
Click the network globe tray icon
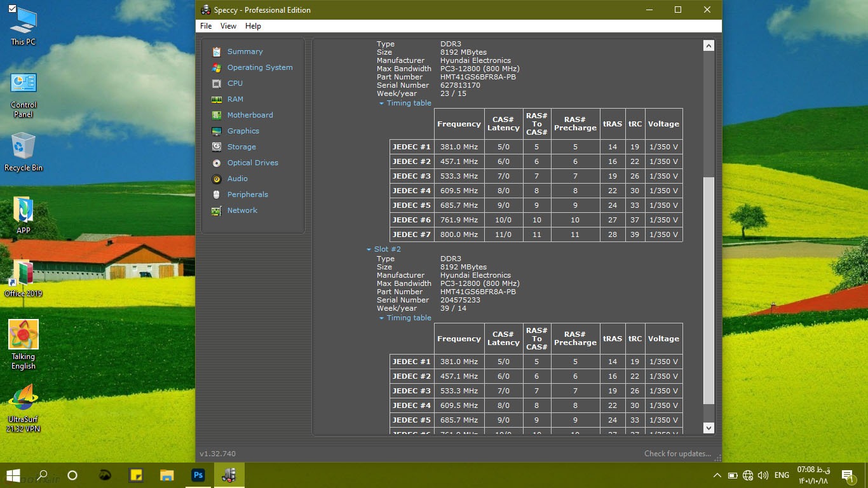pos(748,475)
